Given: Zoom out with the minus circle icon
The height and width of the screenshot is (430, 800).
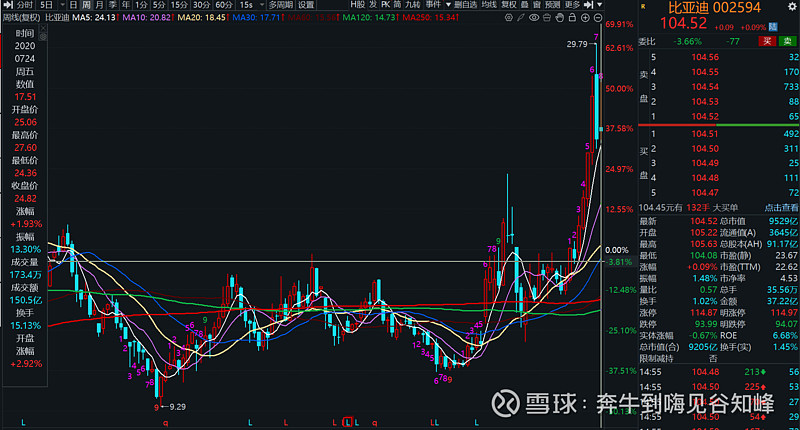Looking at the screenshot, I should (598, 18).
